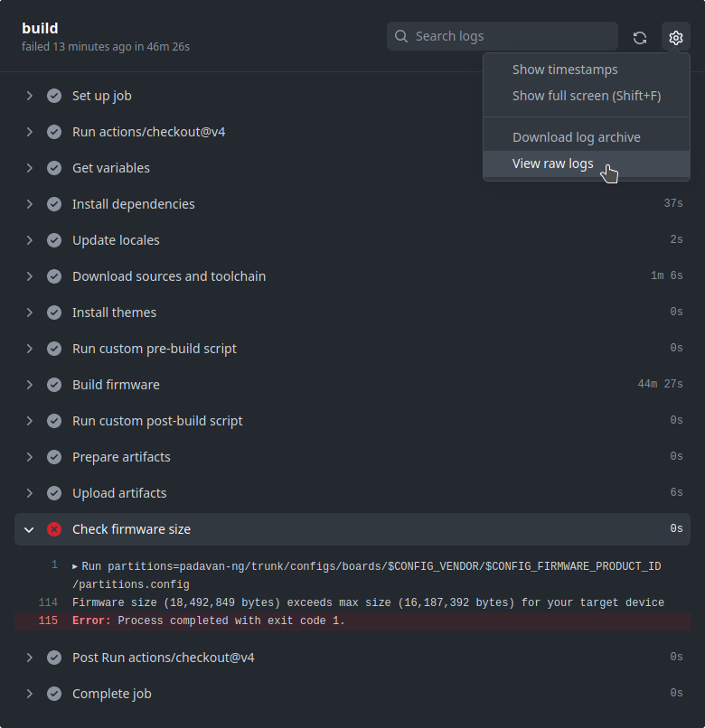Click line number 114 in the log

click(x=48, y=602)
